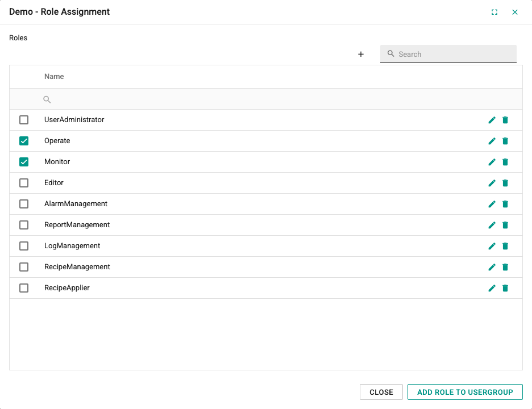Delete the Monitor role
The width and height of the screenshot is (532, 409).
pyautogui.click(x=505, y=162)
